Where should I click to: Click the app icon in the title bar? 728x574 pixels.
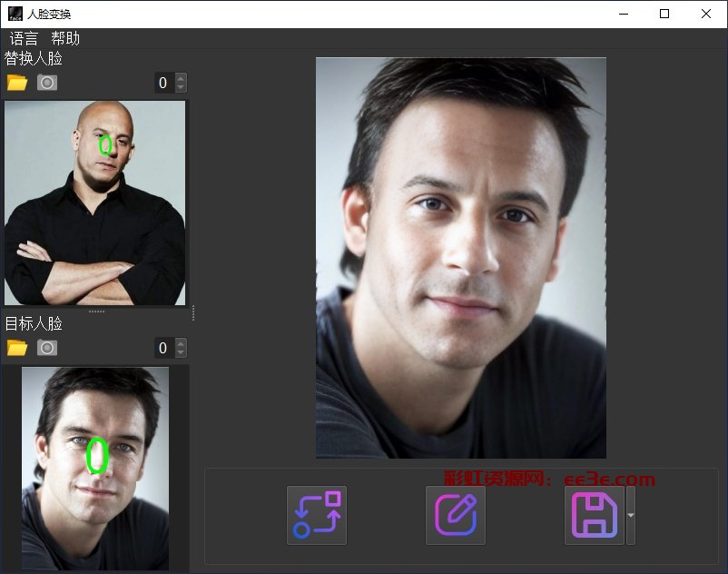coord(15,14)
